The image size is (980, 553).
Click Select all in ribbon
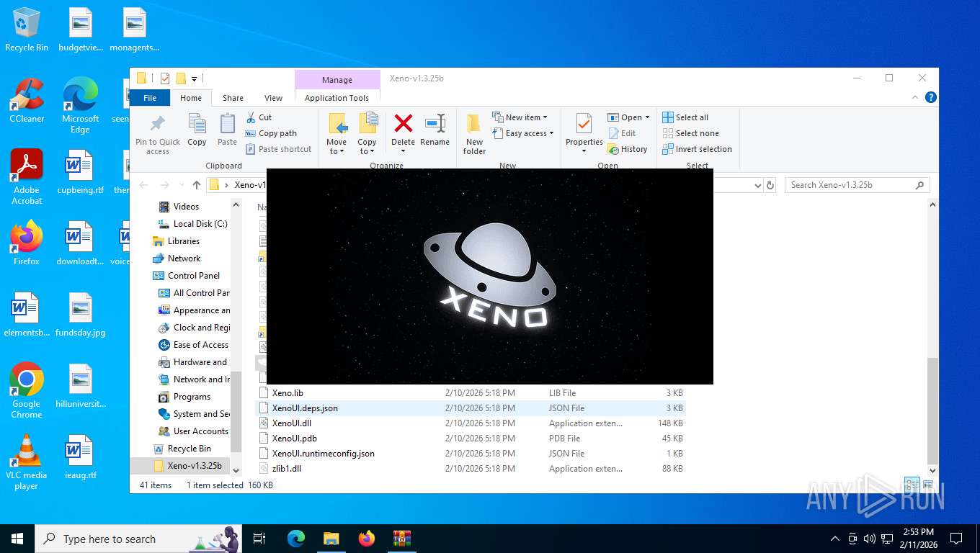pos(685,117)
